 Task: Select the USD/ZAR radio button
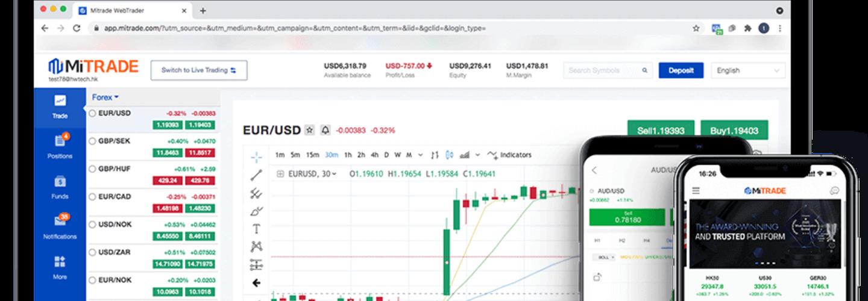(x=92, y=252)
